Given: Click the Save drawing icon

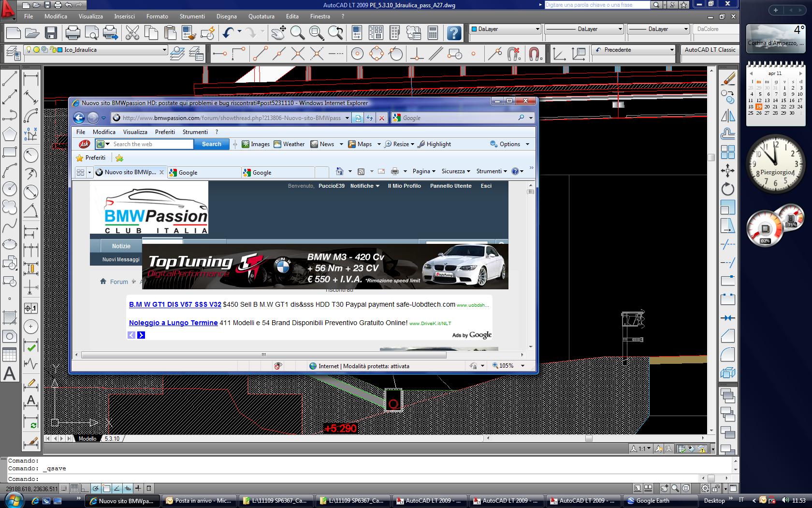Looking at the screenshot, I should point(51,33).
